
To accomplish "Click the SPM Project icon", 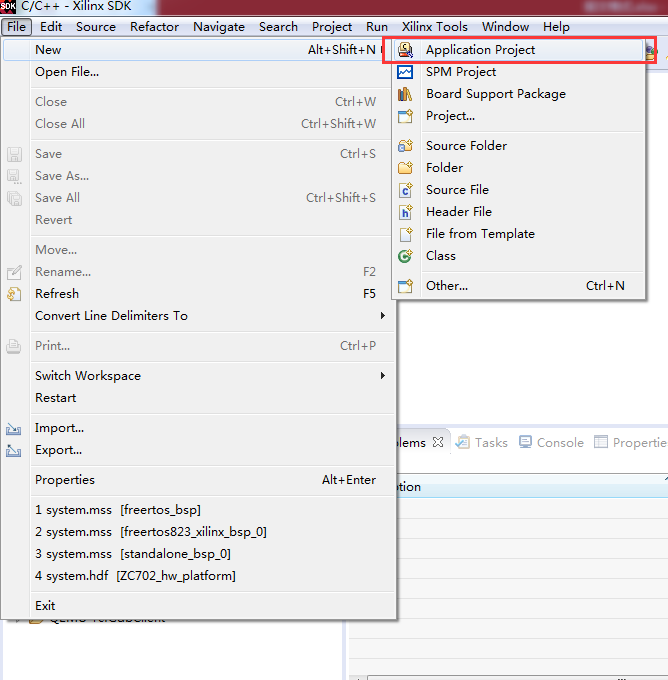I will (405, 72).
